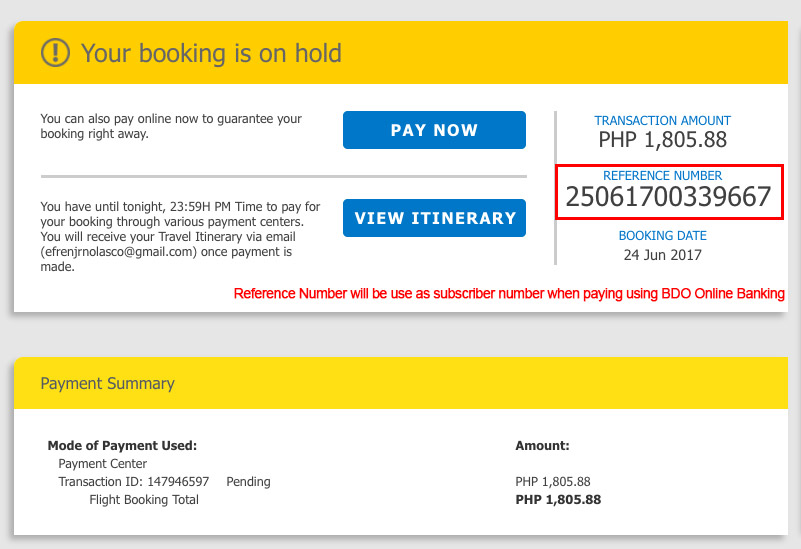Click the Flight Booking Total label
801x549 pixels.
[x=144, y=499]
